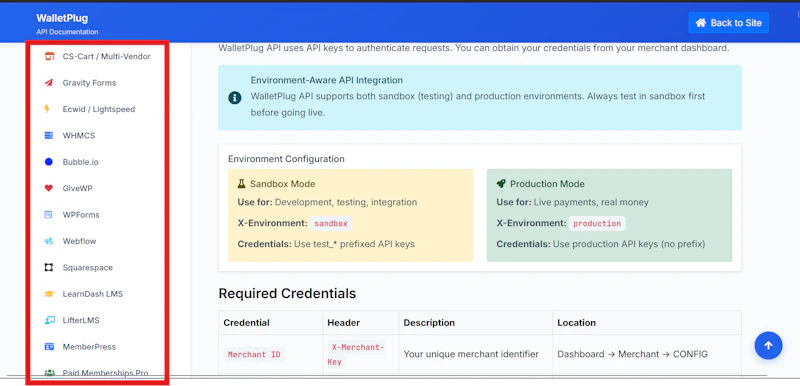Click the GiveWP red heart icon

point(49,188)
